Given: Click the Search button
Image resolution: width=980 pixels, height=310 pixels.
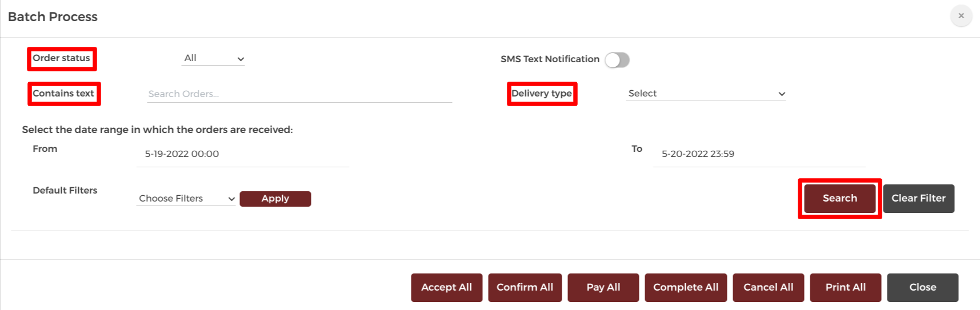Looking at the screenshot, I should [840, 198].
